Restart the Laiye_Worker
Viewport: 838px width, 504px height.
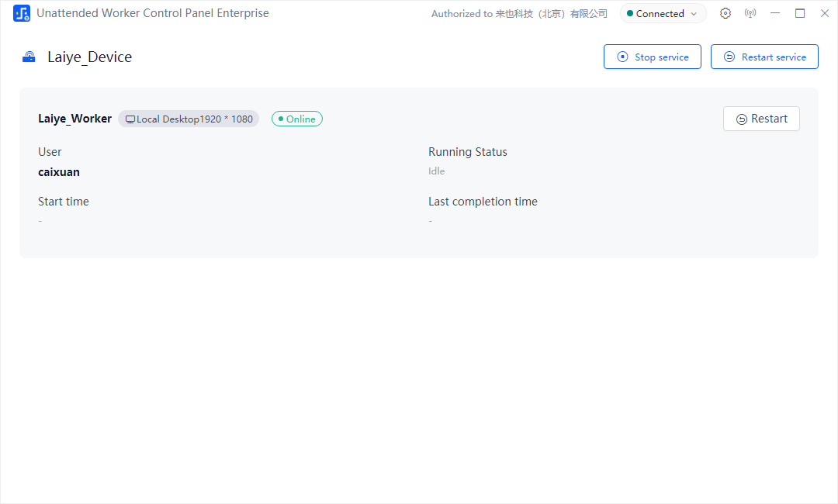click(x=761, y=119)
